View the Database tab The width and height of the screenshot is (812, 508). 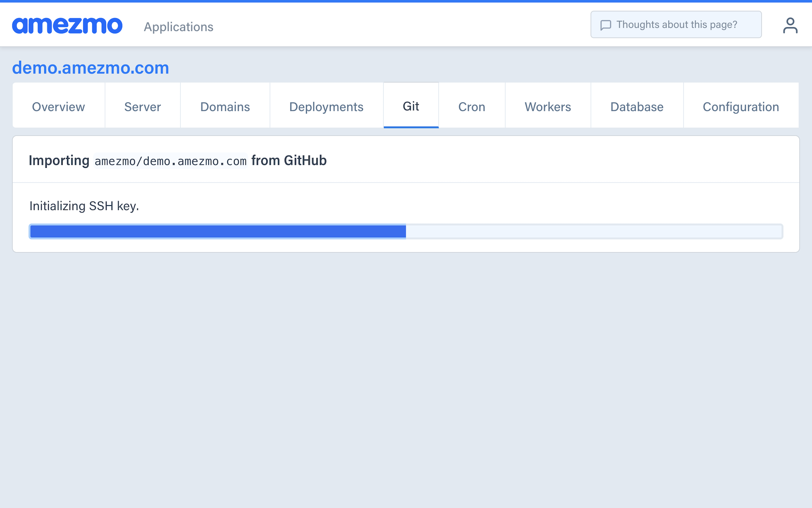tap(637, 106)
